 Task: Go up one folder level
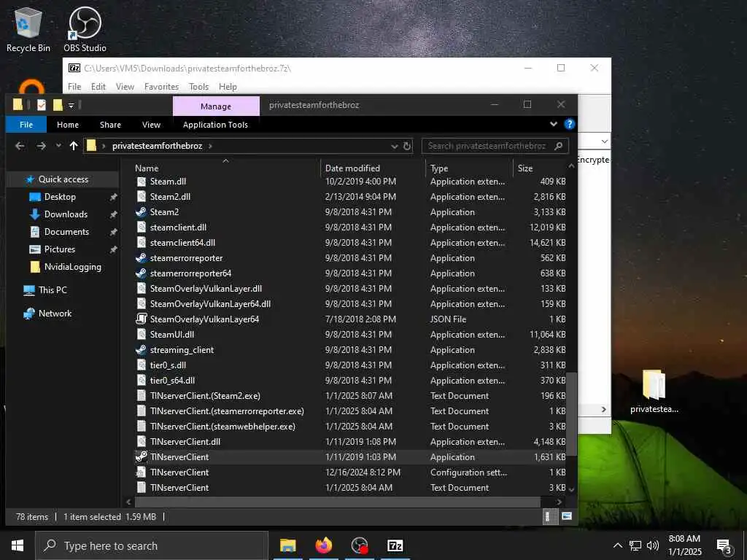(x=74, y=146)
